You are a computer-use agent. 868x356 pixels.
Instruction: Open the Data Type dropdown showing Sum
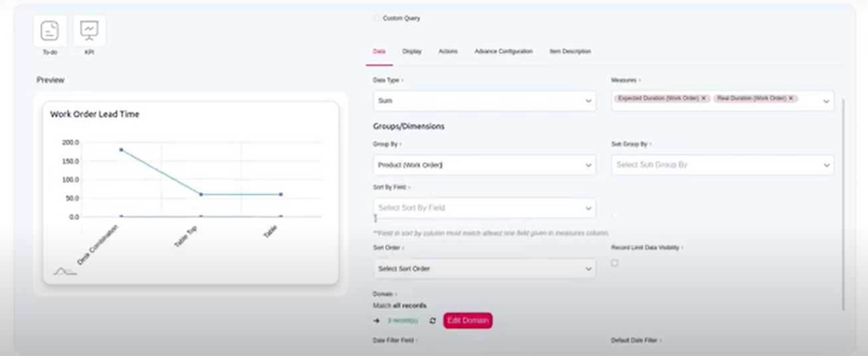(484, 101)
